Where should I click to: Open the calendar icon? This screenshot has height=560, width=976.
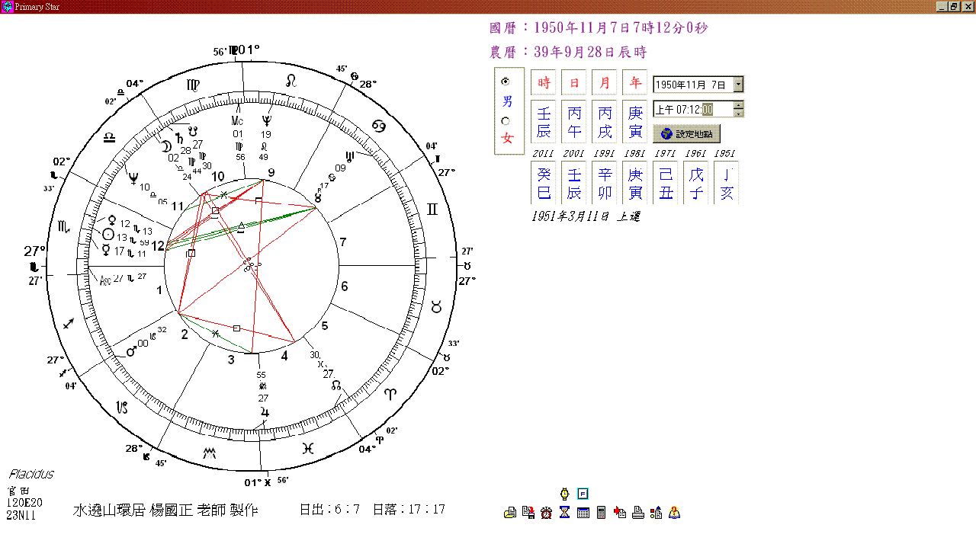point(583,512)
